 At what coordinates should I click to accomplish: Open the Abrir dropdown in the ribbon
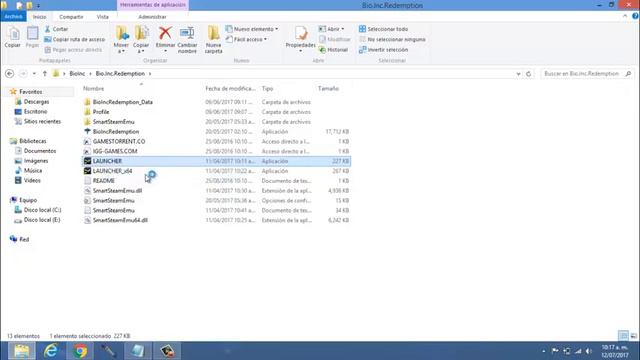[x=331, y=29]
